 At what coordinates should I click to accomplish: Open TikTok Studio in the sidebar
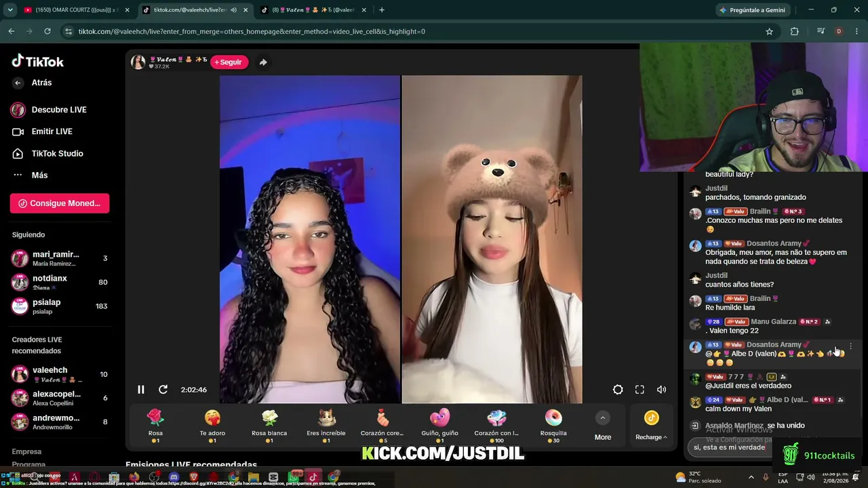[47, 154]
